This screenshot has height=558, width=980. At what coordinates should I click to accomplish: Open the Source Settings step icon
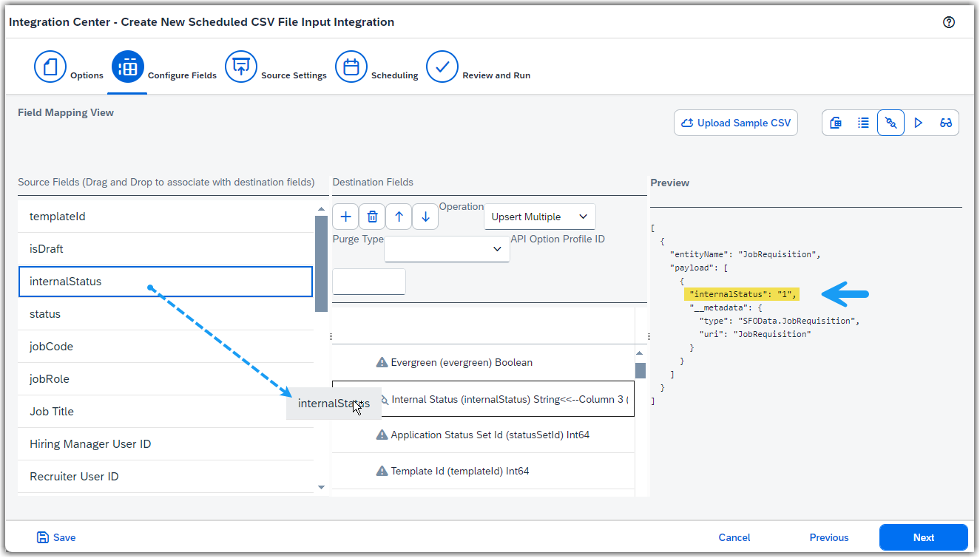pos(241,67)
